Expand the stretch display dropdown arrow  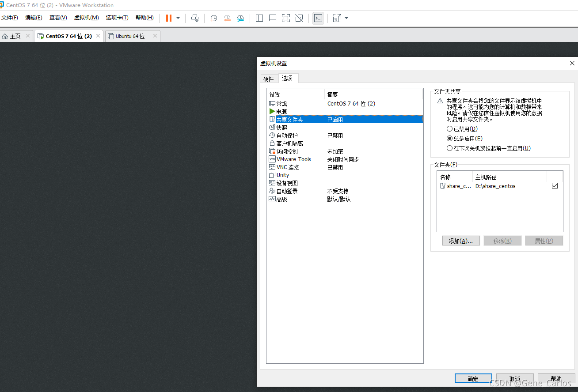pos(346,18)
